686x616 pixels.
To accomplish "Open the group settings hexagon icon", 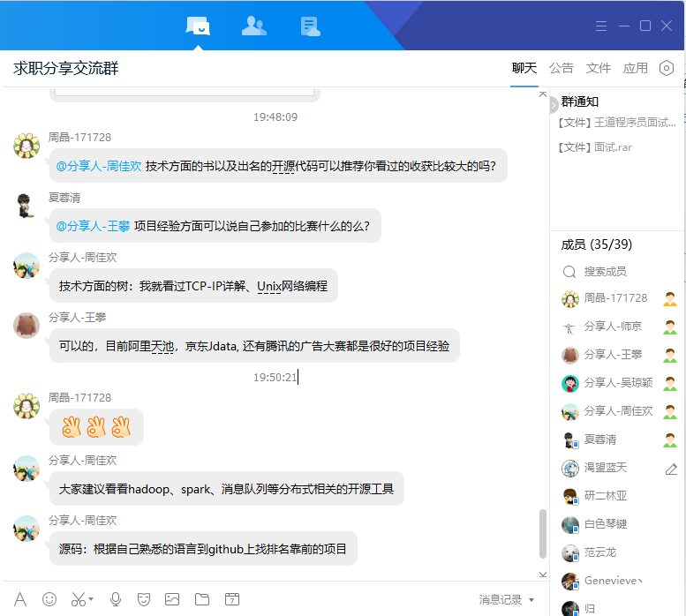I will [x=667, y=68].
